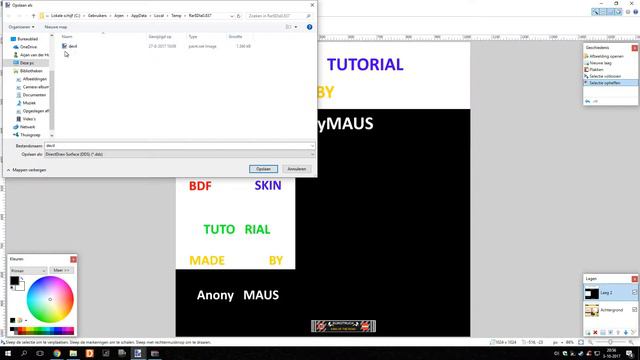The height and width of the screenshot is (360, 640).
Task: Open the view options dropdown arrow
Action: click(x=296, y=27)
